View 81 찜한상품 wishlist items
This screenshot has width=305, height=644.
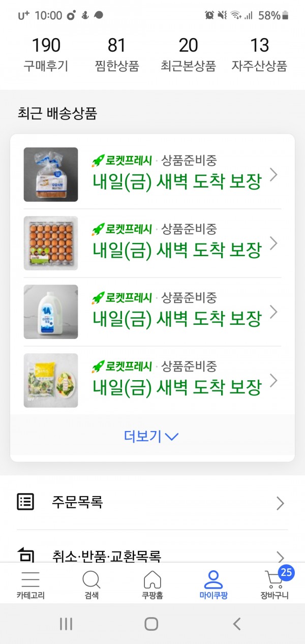point(117,54)
